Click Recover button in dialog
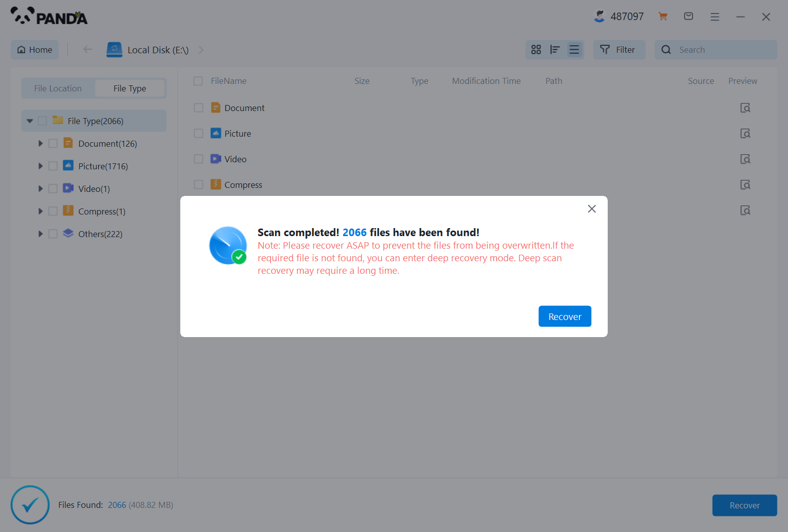The image size is (788, 532). [x=565, y=316]
